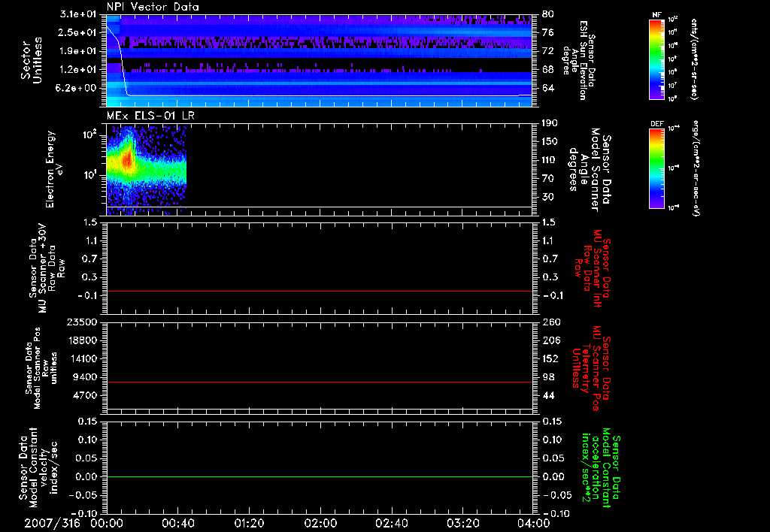
Task: Select the 'ESH Sun Elevation Angle' axis label
Action: [578, 60]
